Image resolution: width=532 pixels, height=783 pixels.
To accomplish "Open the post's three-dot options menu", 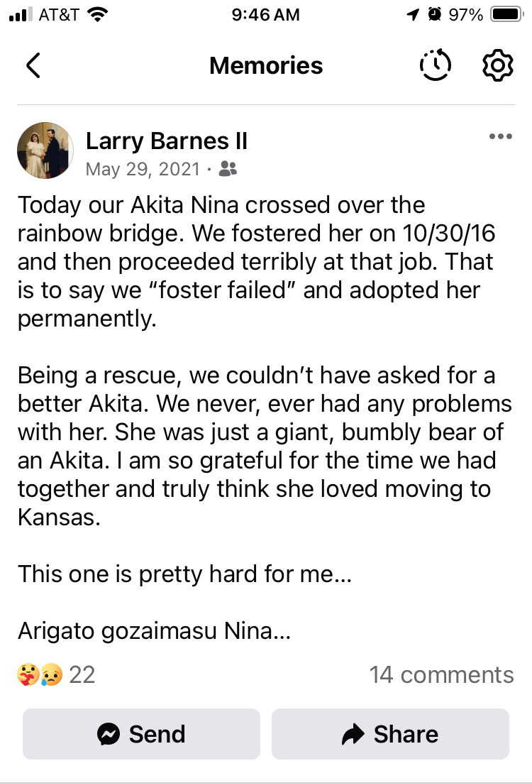I will click(501, 137).
